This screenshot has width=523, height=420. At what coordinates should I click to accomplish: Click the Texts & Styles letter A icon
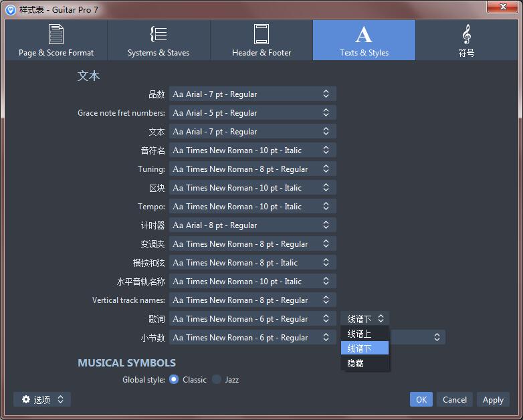364,34
